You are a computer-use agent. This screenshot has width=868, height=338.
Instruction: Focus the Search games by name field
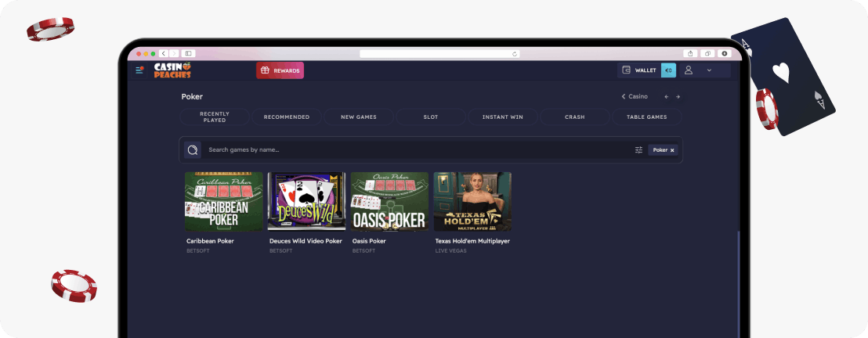pyautogui.click(x=415, y=150)
